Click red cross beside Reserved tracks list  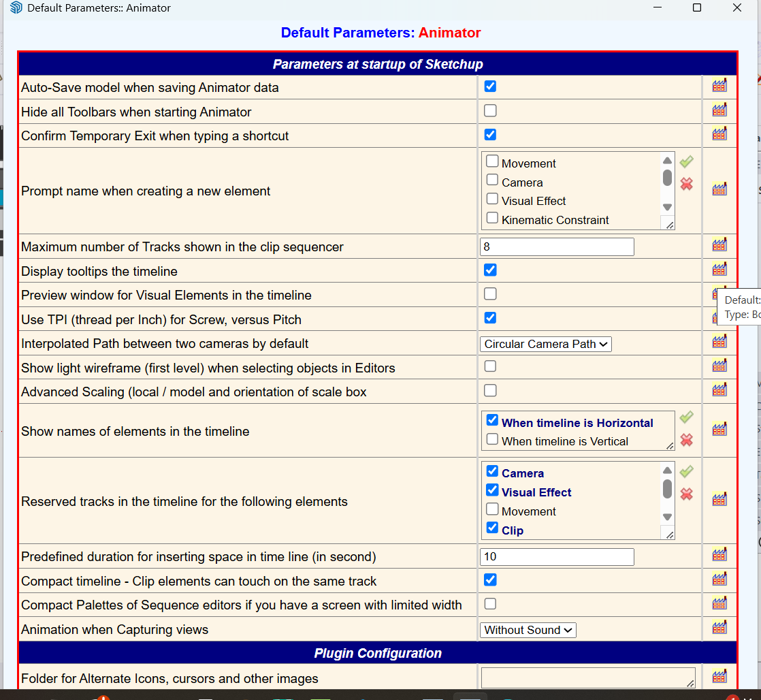(x=686, y=495)
